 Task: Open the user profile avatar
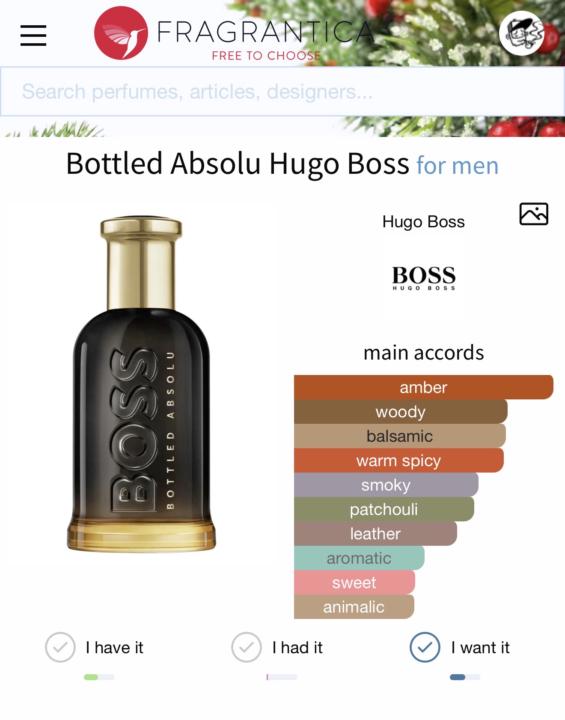pyautogui.click(x=522, y=33)
